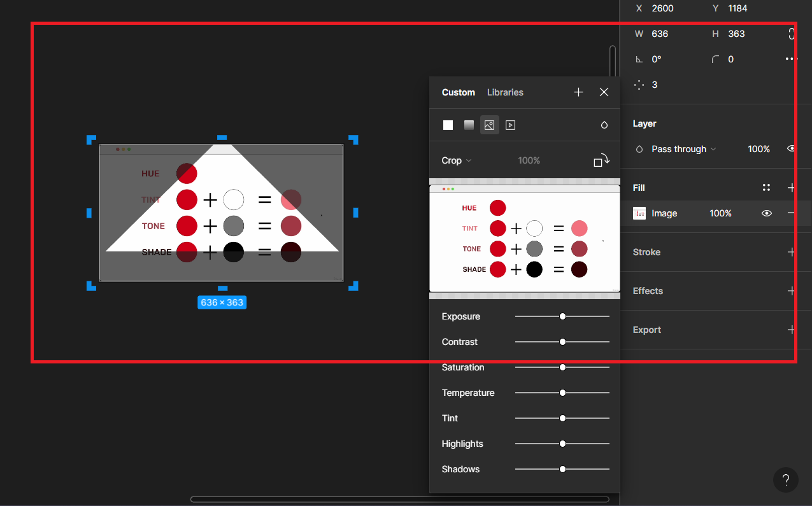Viewport: 812px width, 506px height.
Task: Click the Effects section header
Action: point(648,291)
